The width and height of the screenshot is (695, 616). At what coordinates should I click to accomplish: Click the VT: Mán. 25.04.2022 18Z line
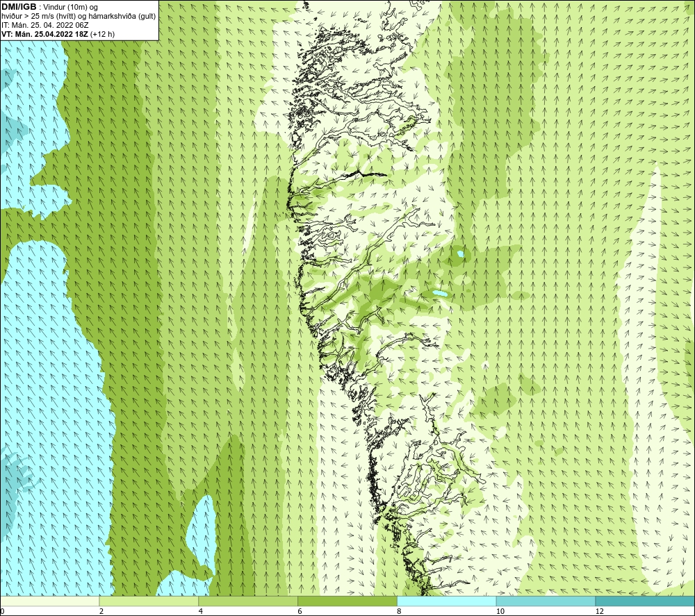58,34
